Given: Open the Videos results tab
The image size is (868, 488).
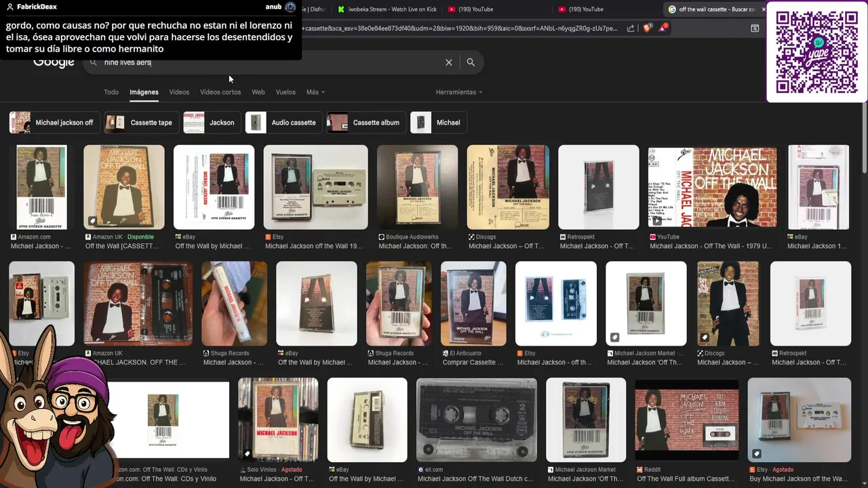Looking at the screenshot, I should pyautogui.click(x=179, y=92).
